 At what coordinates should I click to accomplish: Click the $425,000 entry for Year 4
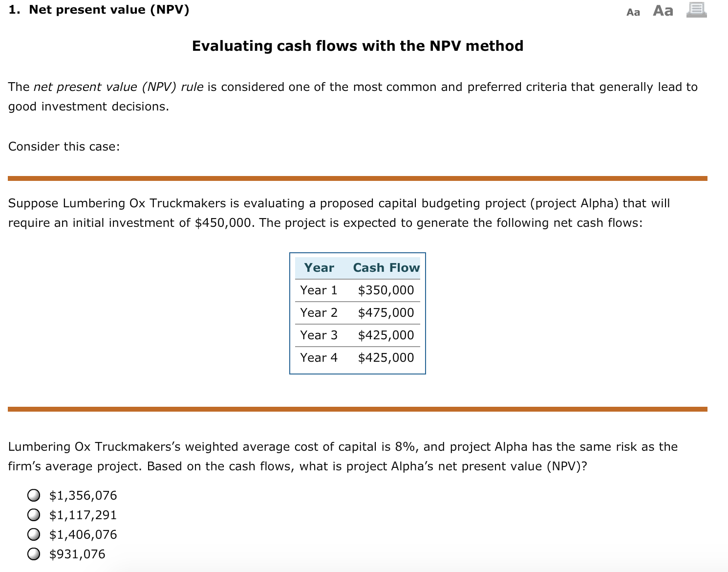click(385, 357)
